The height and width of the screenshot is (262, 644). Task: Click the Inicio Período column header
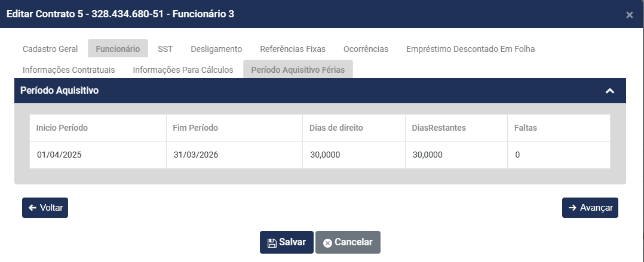tap(62, 128)
